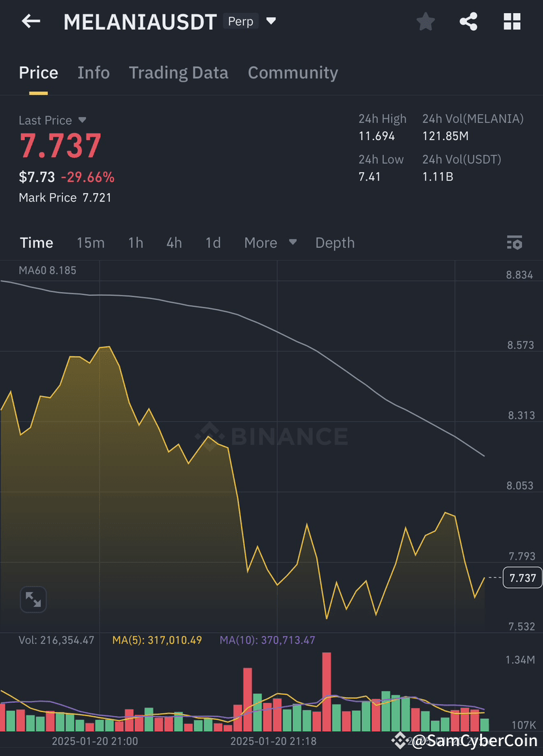
Task: Open the Trading Data tab
Action: (179, 73)
